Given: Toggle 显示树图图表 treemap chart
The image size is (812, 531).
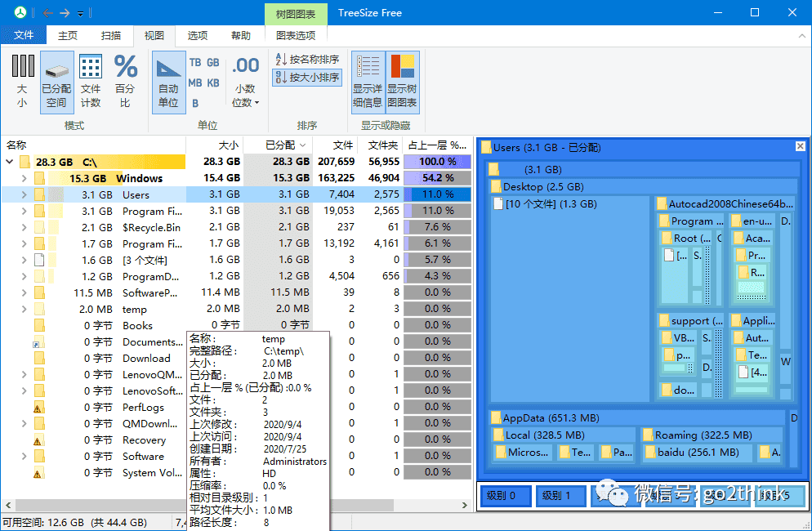Looking at the screenshot, I should pyautogui.click(x=402, y=82).
